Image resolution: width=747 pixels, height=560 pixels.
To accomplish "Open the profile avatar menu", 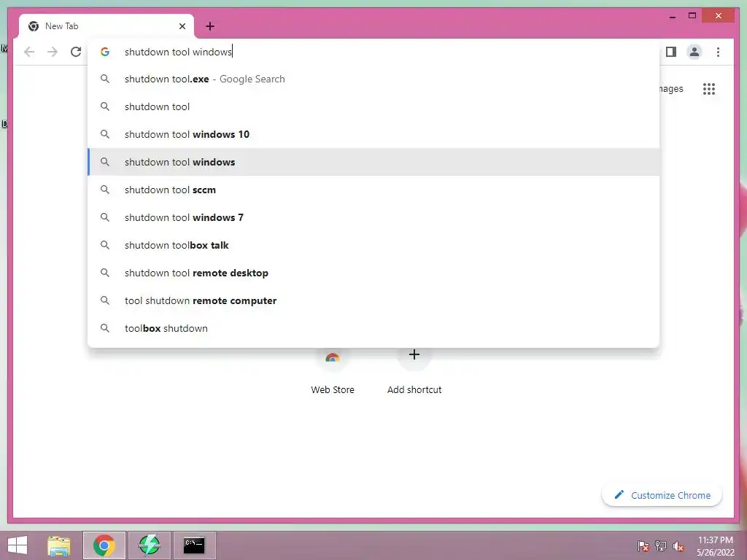I will point(694,52).
